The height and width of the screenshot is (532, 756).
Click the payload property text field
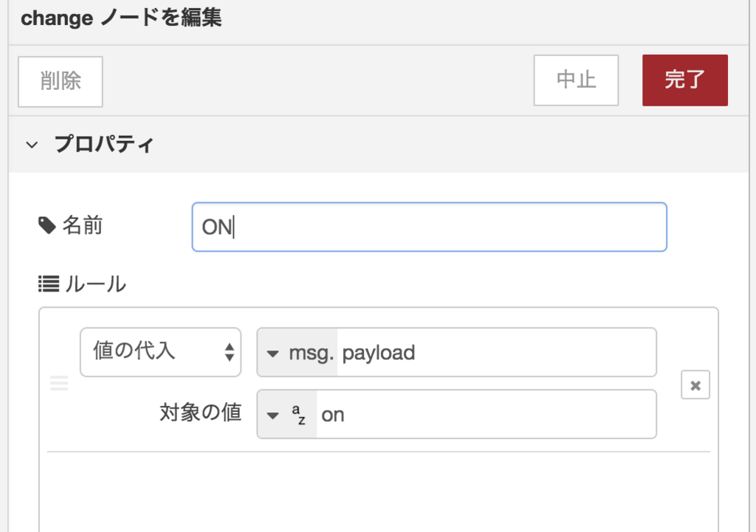coord(497,353)
